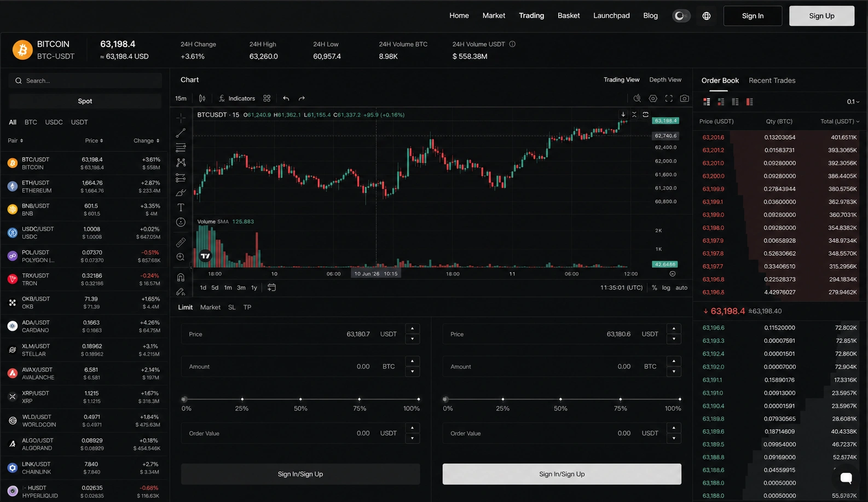Toggle percent scale on chart
Screen dimensions: 868x502
[x=654, y=288]
